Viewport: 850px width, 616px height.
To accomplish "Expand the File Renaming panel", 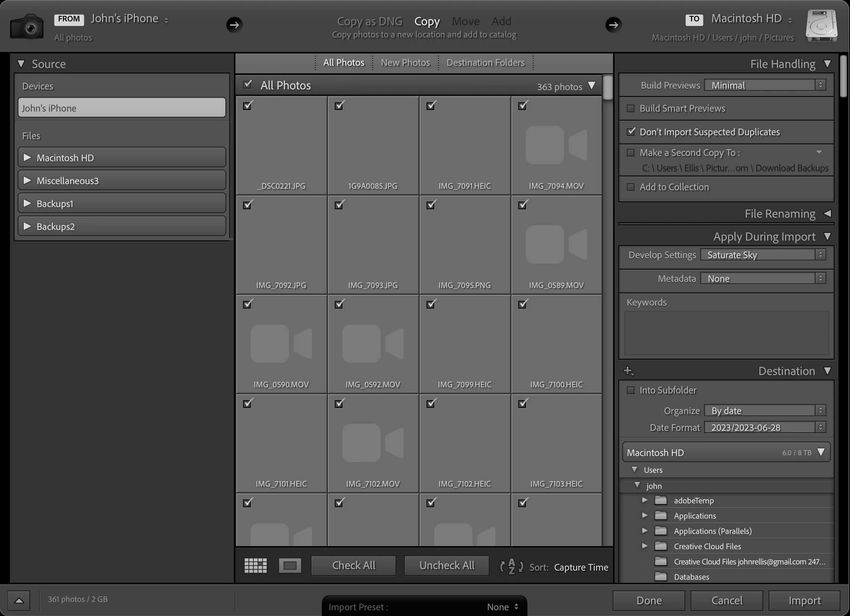I will [x=827, y=213].
